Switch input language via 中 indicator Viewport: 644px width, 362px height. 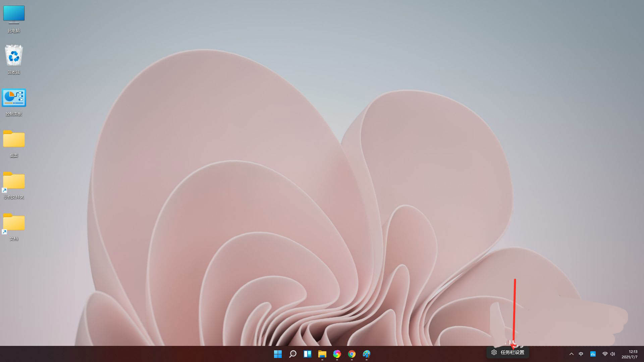pyautogui.click(x=581, y=354)
